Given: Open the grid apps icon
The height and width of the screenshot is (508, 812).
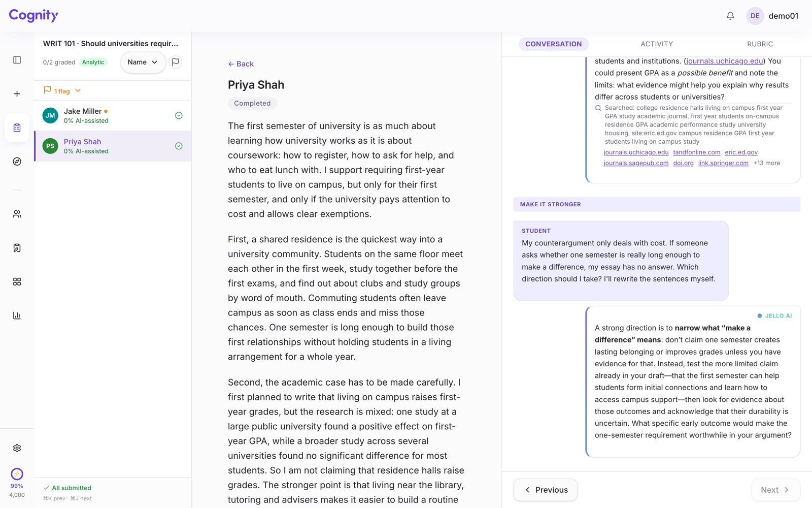Looking at the screenshot, I should 17,281.
